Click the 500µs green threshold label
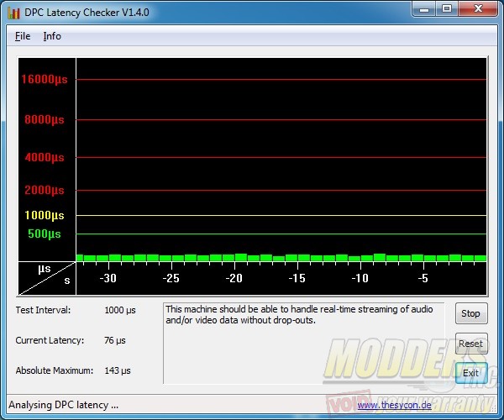 tap(45, 234)
